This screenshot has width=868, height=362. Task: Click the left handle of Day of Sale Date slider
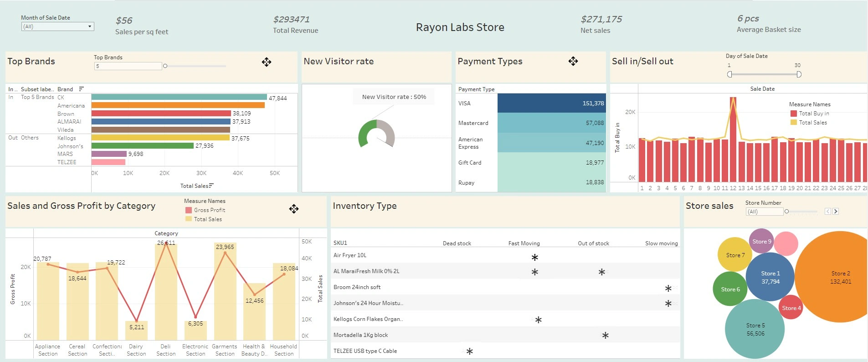(729, 74)
